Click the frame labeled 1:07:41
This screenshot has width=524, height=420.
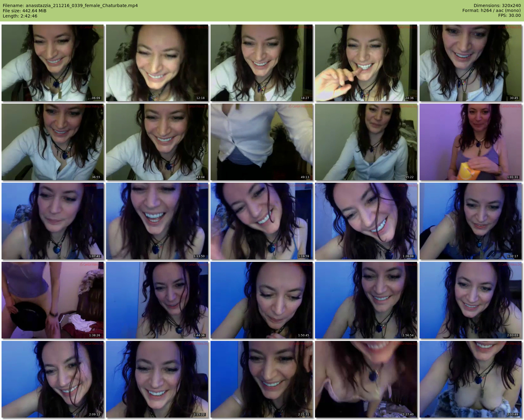(x=52, y=221)
